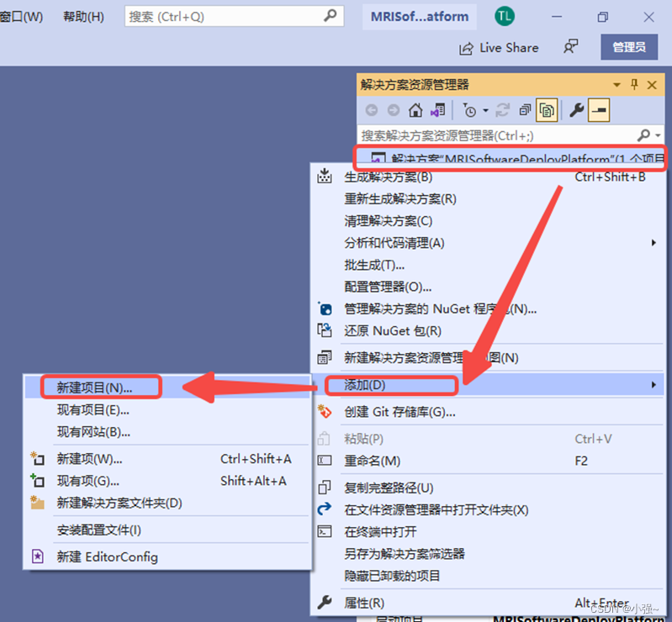672x622 pixels.
Task: Select 现有项目(E)... in submenu
Action: click(x=167, y=410)
